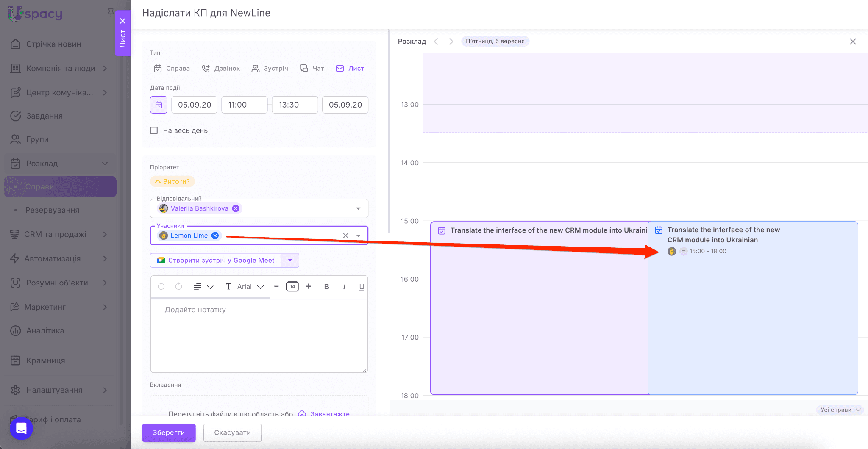Select the 'Зустріч' event type
The image size is (868, 449).
(x=270, y=68)
